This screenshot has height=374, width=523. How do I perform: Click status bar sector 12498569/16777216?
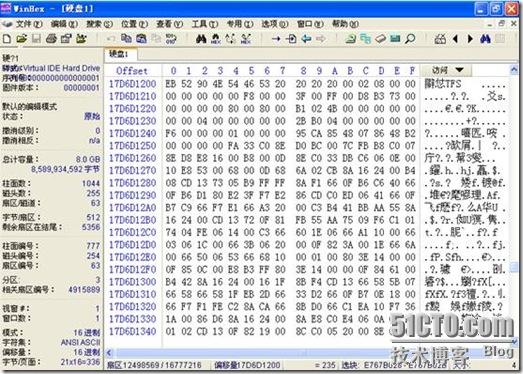coord(154,365)
